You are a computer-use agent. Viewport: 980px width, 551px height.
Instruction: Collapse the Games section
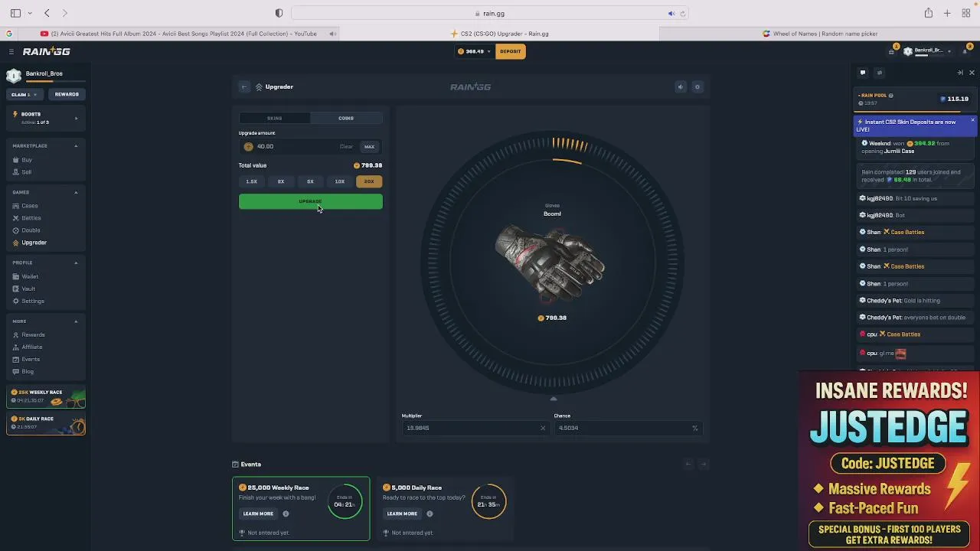(76, 192)
